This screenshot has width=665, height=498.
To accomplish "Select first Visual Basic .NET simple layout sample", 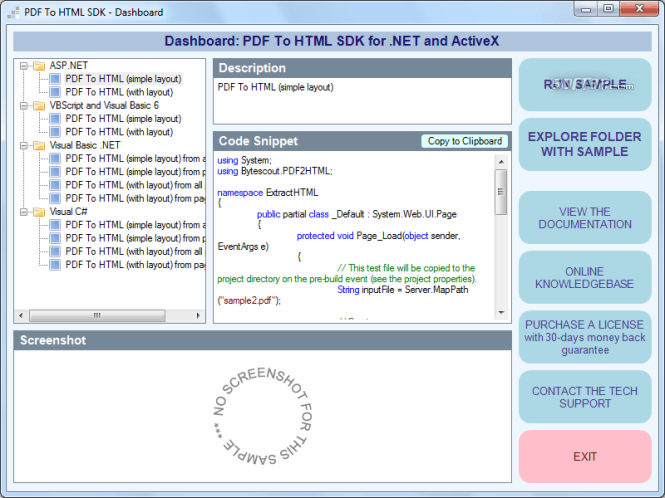I will point(135,159).
